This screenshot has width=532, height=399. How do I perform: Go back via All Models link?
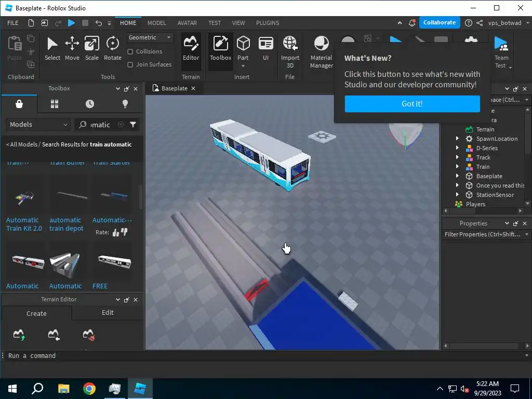22,144
